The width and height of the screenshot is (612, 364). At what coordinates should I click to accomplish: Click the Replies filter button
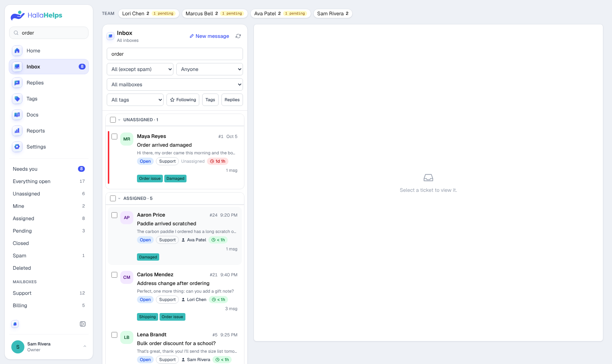232,100
